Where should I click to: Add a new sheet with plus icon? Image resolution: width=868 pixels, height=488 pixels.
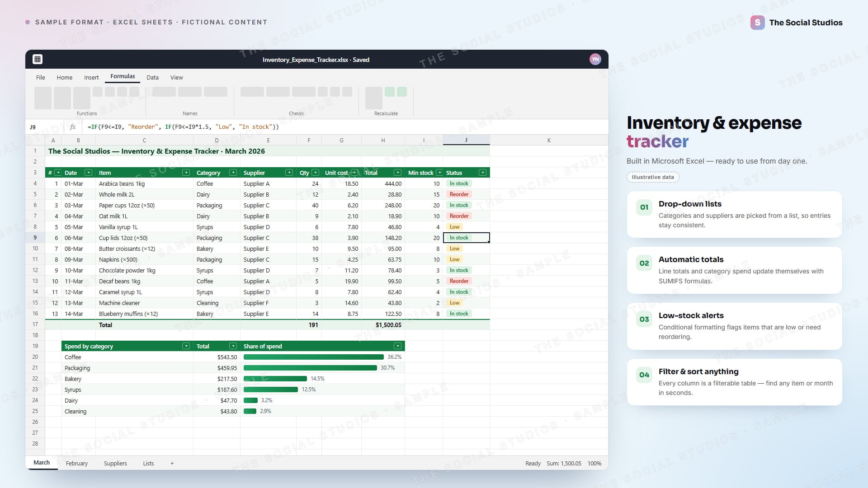(x=172, y=463)
